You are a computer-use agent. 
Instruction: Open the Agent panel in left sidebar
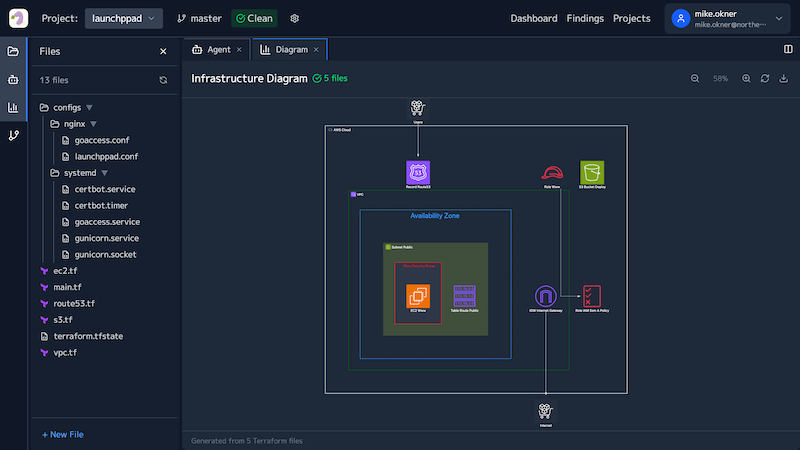pyautogui.click(x=13, y=79)
